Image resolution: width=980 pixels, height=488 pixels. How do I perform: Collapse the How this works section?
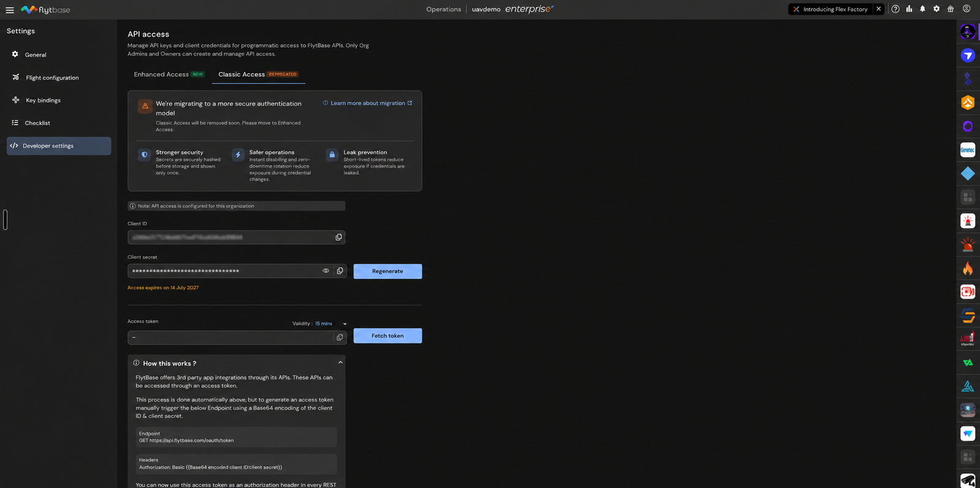[341, 363]
